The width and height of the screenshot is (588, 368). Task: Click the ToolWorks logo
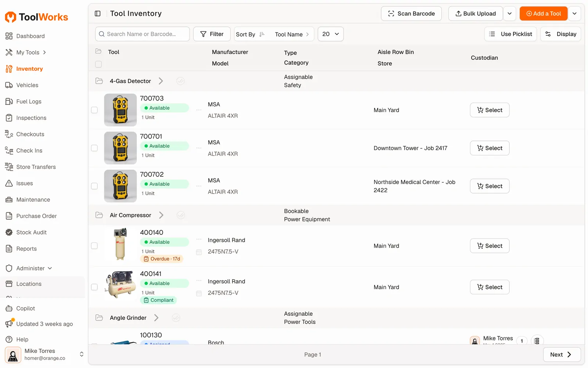(x=36, y=17)
